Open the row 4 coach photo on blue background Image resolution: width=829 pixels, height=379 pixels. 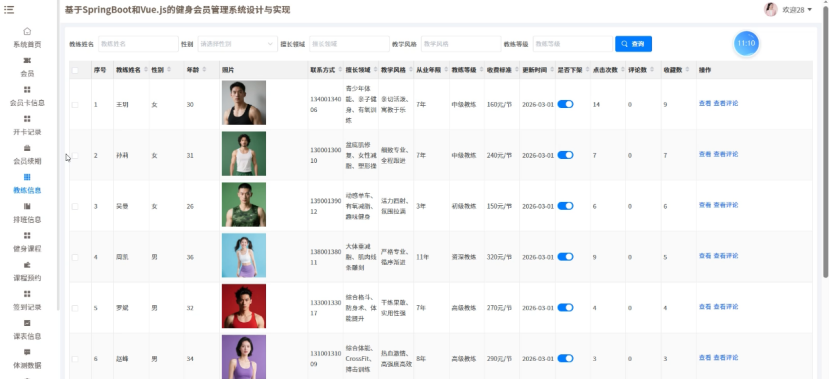[244, 255]
